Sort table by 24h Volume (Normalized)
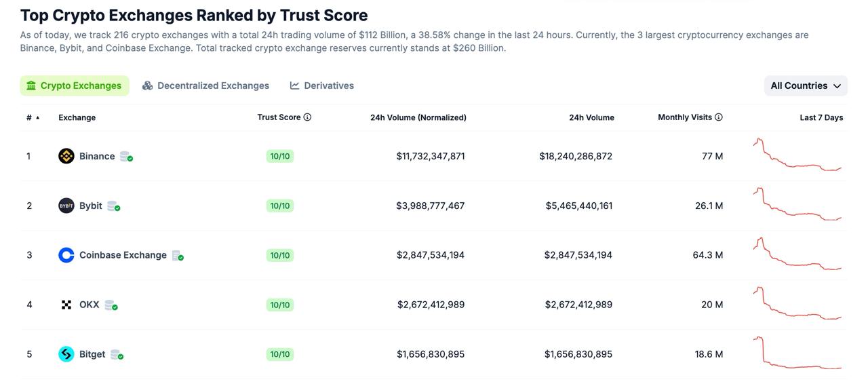Viewport: 868px width, 384px height. [x=418, y=117]
